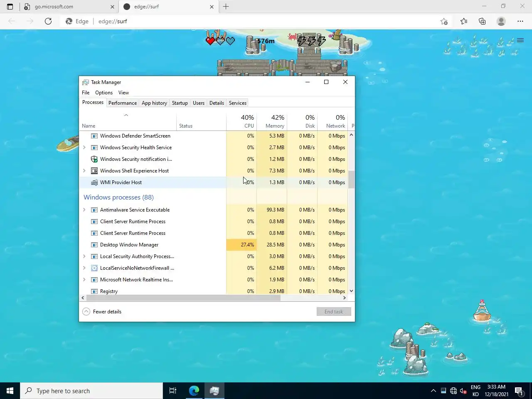Select Desktop Window Manager process
Viewport: 532px width, 399px height.
point(213,245)
